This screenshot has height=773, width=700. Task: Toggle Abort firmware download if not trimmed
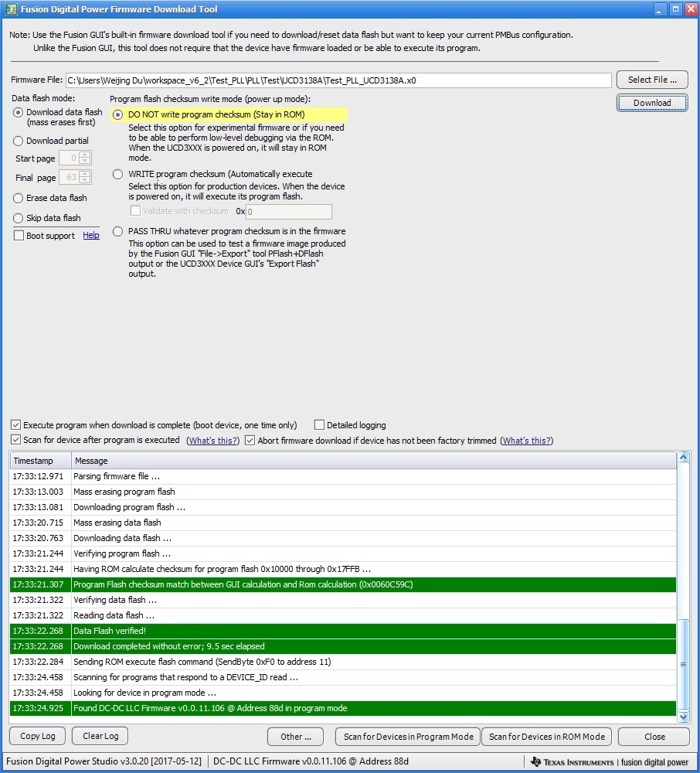[250, 441]
